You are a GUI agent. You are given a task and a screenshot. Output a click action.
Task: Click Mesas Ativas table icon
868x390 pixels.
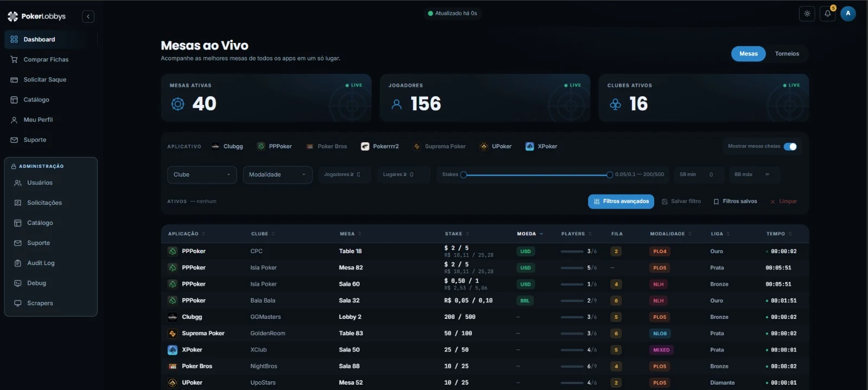pos(177,104)
